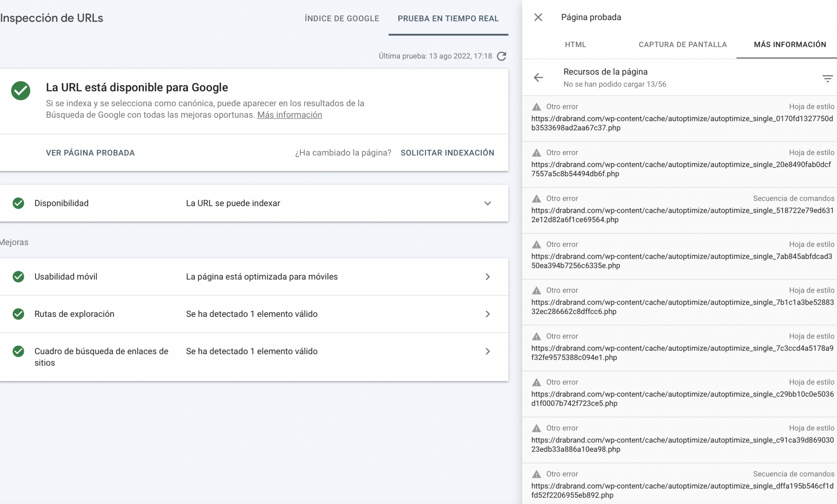Open Usabilidad móvil details arrow
The image size is (837, 504).
pyautogui.click(x=488, y=277)
